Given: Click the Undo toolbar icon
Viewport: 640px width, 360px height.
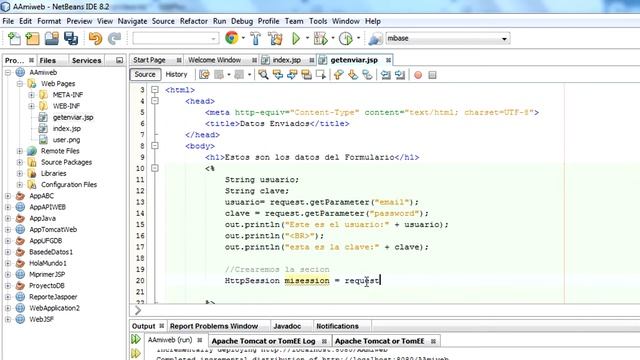Looking at the screenshot, I should point(95,38).
